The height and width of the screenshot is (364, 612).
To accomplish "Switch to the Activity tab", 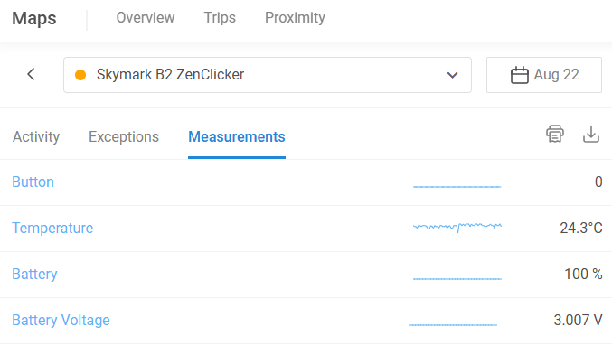I will (x=36, y=137).
